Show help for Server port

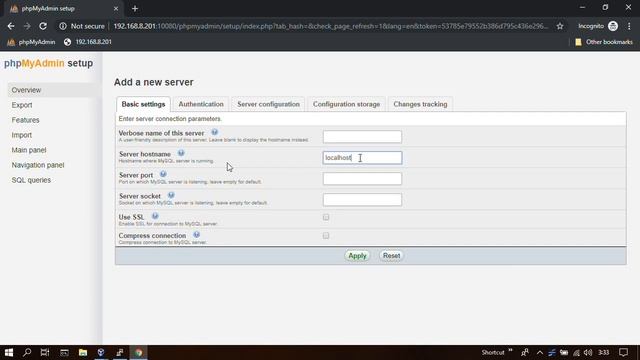[163, 174]
